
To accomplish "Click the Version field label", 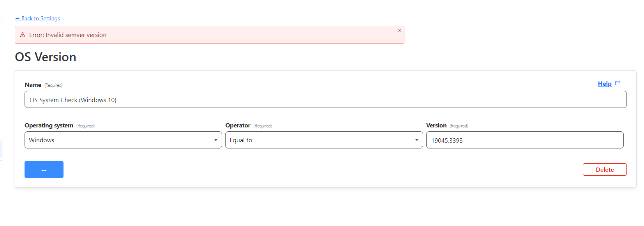I will point(436,125).
